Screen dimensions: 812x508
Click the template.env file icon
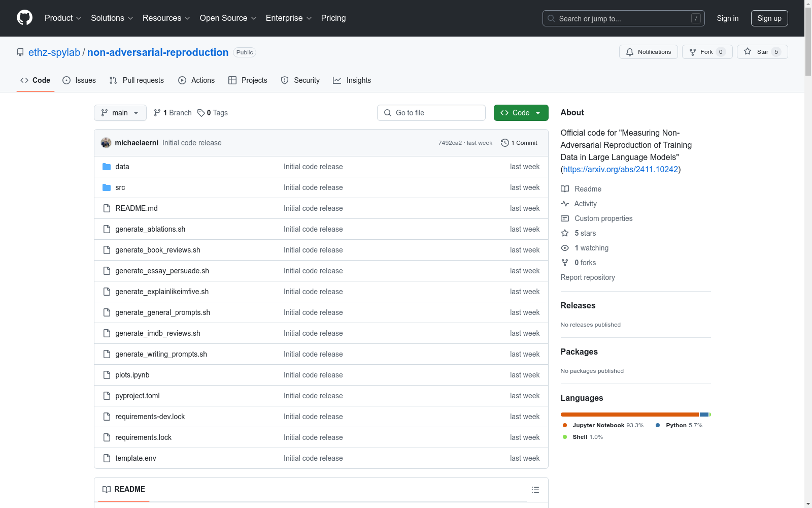pyautogui.click(x=107, y=458)
